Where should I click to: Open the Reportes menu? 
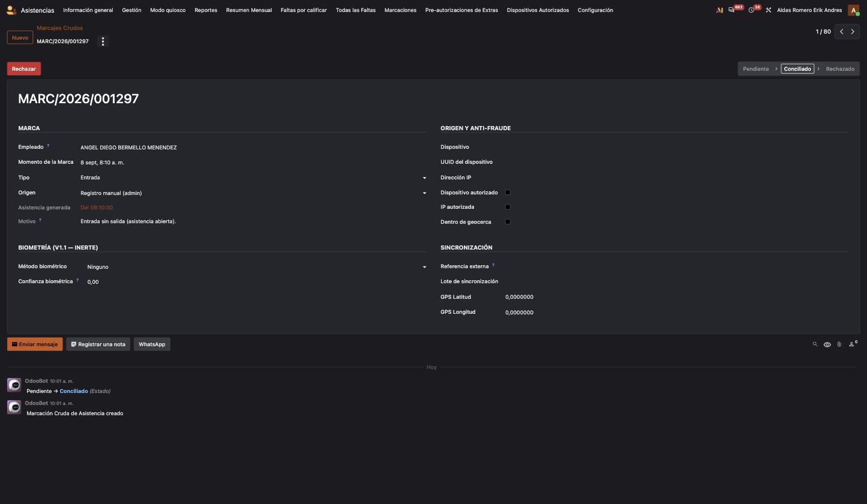pyautogui.click(x=206, y=10)
